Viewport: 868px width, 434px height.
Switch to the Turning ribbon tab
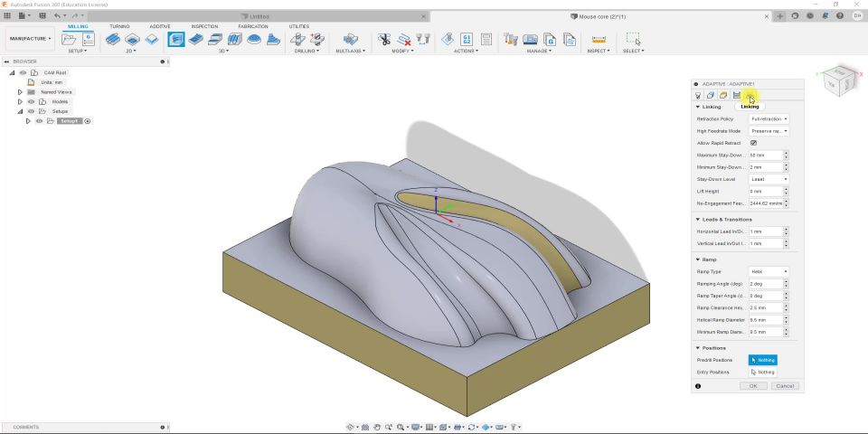pos(119,26)
